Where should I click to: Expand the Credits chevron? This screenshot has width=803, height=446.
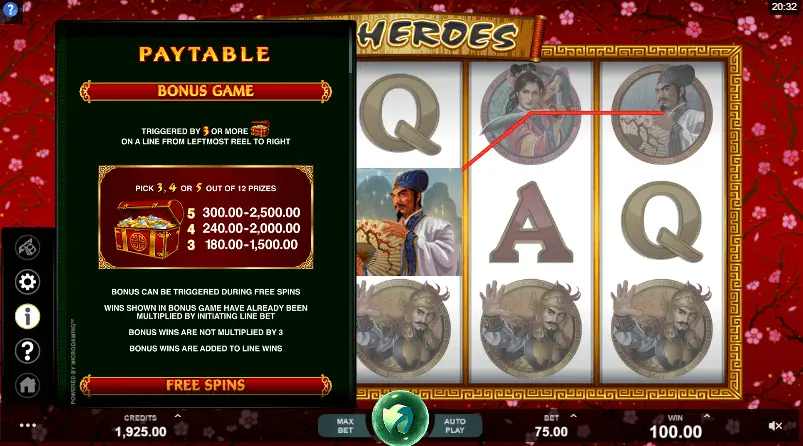(x=178, y=416)
